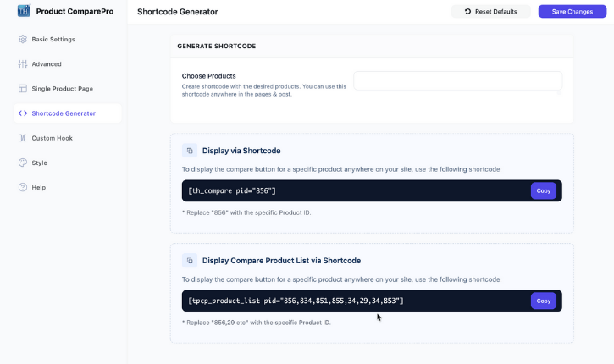Click the icon beside Display via Shortcode
Image resolution: width=614 pixels, height=364 pixels.
(x=190, y=151)
